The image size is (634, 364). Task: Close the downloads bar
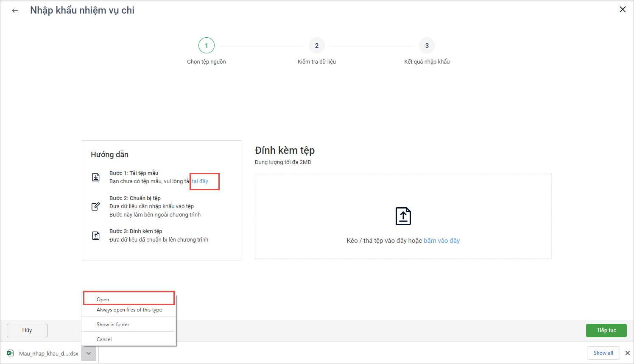(x=628, y=353)
